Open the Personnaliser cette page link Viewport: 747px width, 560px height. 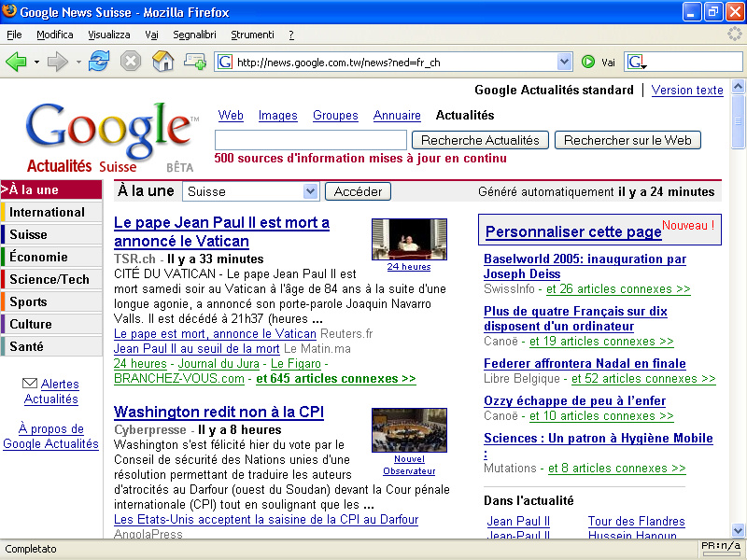coord(573,231)
